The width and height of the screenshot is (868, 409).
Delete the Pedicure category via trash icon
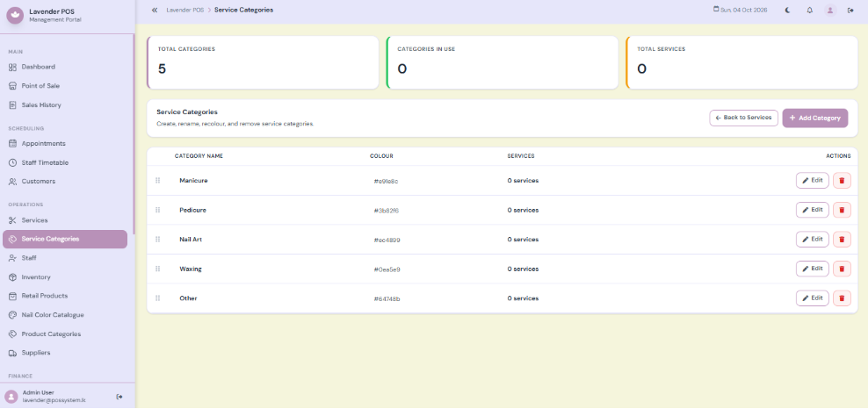[842, 210]
